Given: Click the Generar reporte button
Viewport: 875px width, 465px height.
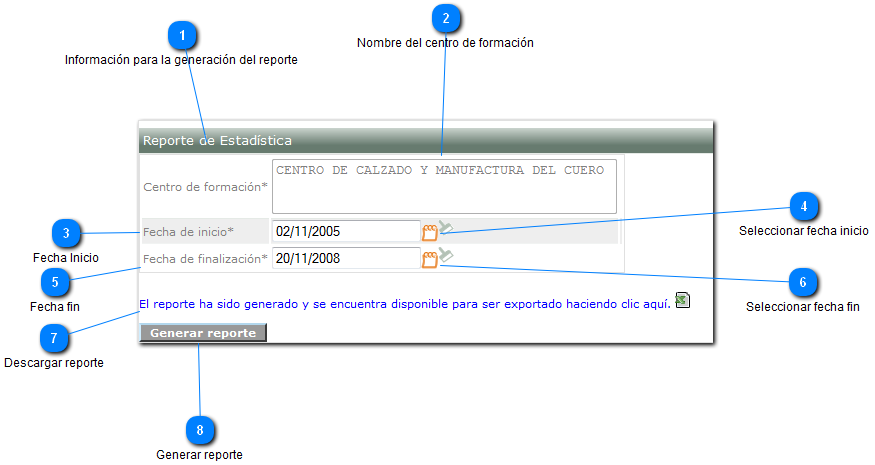Looking at the screenshot, I should 203,333.
